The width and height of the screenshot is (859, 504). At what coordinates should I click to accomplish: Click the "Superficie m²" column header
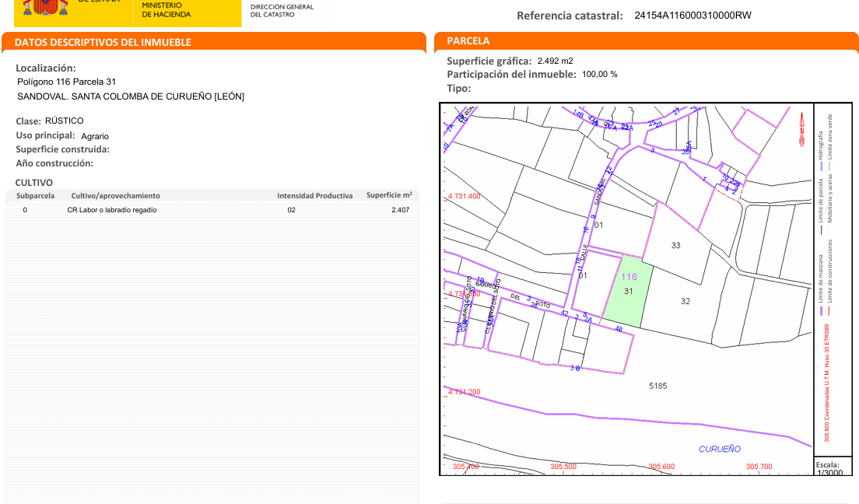click(389, 195)
